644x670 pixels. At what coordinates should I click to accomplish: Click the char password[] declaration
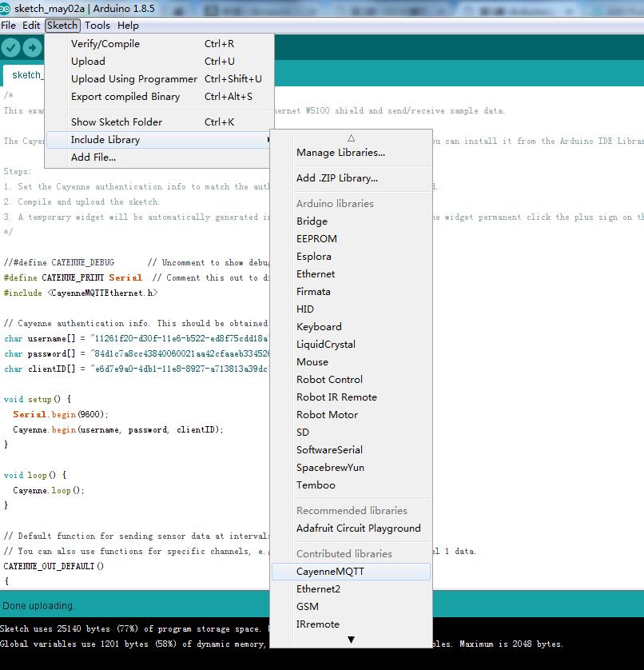click(x=137, y=354)
